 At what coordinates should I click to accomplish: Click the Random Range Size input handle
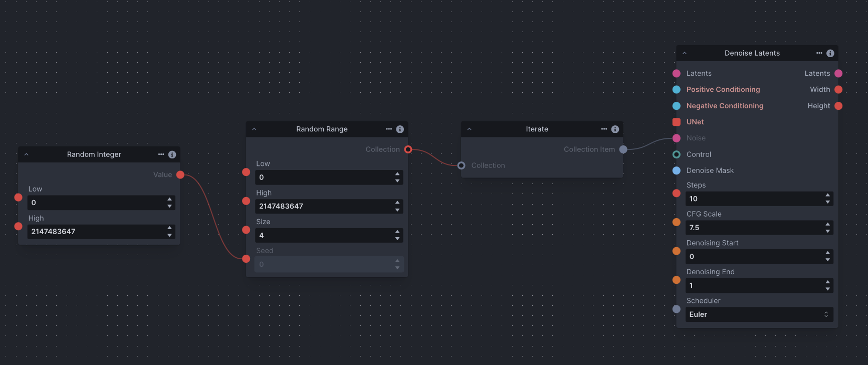[246, 230]
